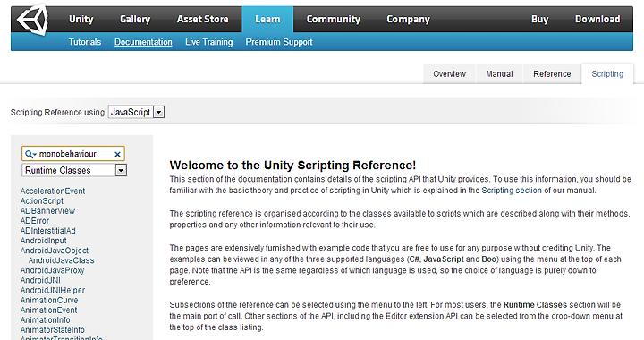Open ADBannerView class page
The image size is (644, 340).
[x=47, y=210]
